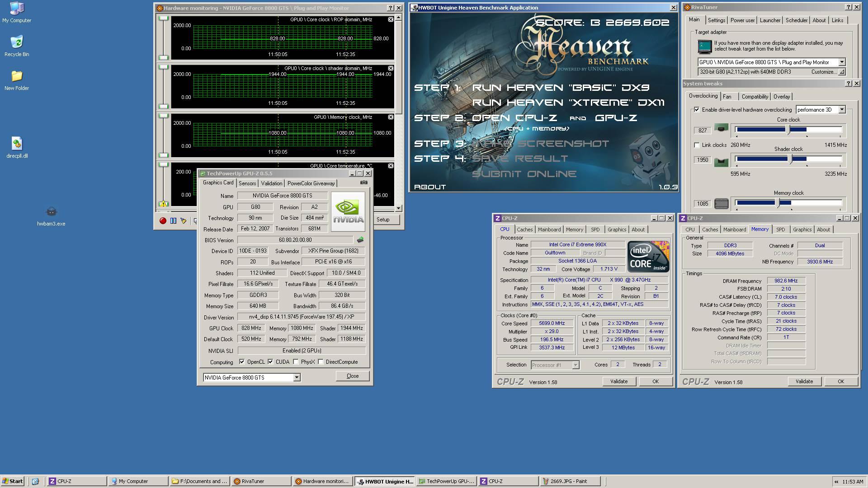Click the System tweaks help question-mark button
Image resolution: width=868 pixels, height=488 pixels.
(849, 84)
